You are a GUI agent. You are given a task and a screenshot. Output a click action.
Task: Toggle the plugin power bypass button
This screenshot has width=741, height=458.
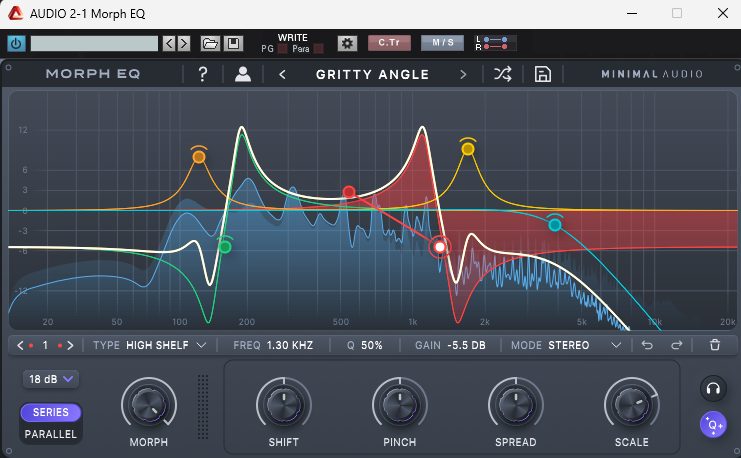point(16,43)
